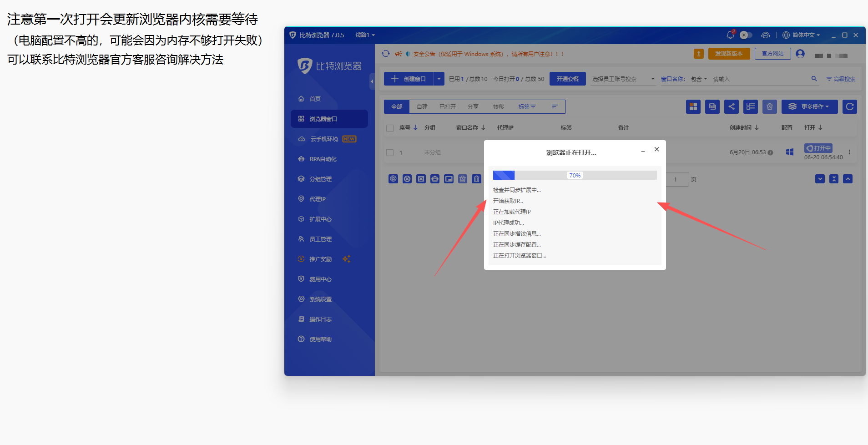The image size is (868, 445).
Task: Minimize the 浏览器正在打开 dialog
Action: (643, 152)
